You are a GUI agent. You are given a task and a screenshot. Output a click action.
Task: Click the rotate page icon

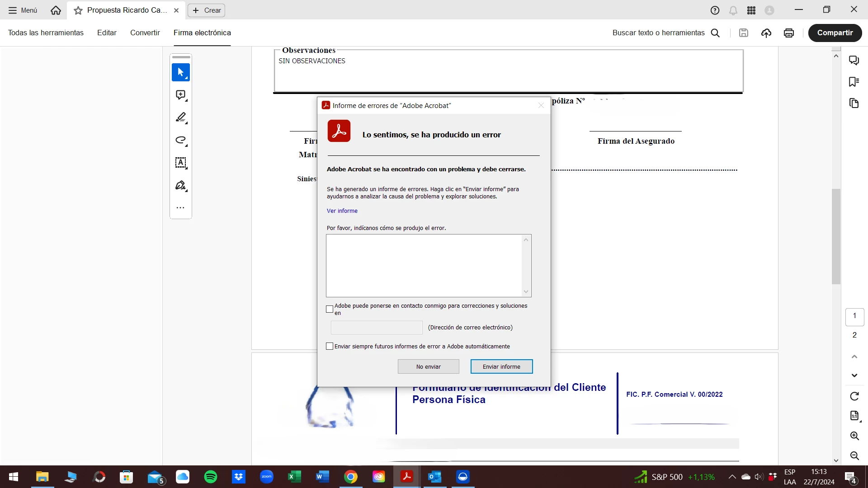[854, 396]
